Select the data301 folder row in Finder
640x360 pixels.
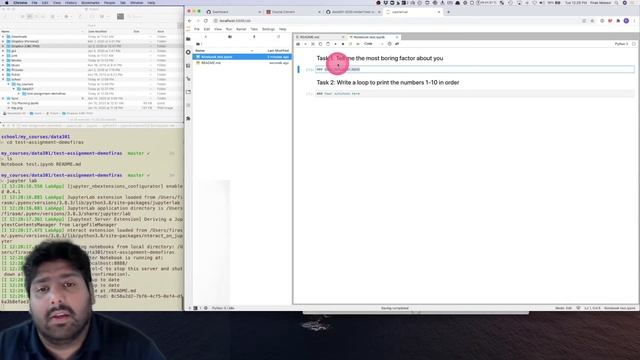point(90,89)
